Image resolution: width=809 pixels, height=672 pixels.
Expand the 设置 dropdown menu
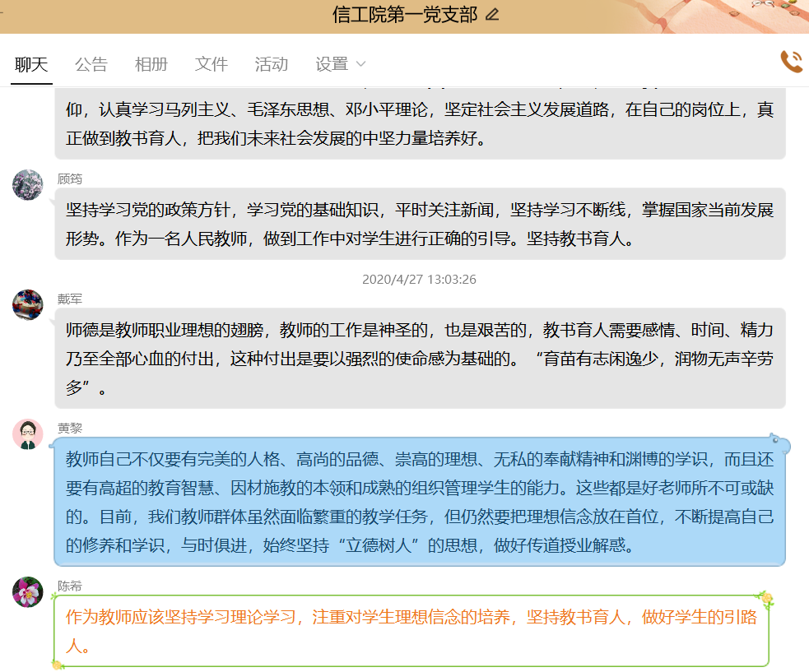pyautogui.click(x=340, y=64)
